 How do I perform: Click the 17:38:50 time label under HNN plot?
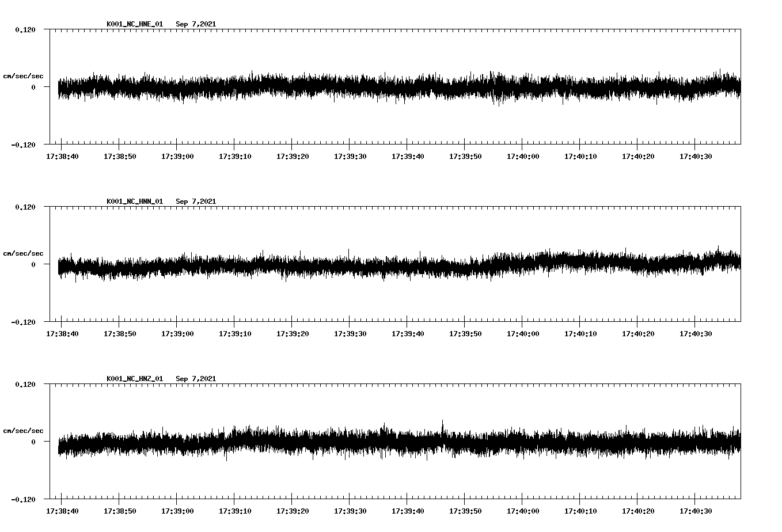(120, 334)
